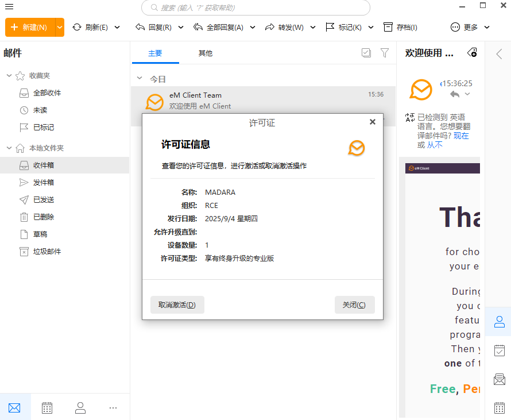Expand the 转发 dropdown arrow
511x420 pixels.
(x=313, y=28)
